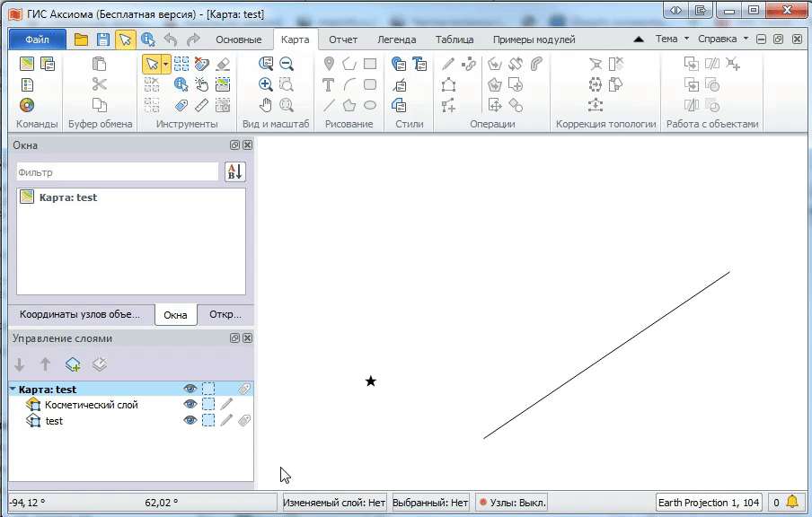The image size is (812, 517).
Task: Expand the selection tool dropdown arrow
Action: (165, 64)
